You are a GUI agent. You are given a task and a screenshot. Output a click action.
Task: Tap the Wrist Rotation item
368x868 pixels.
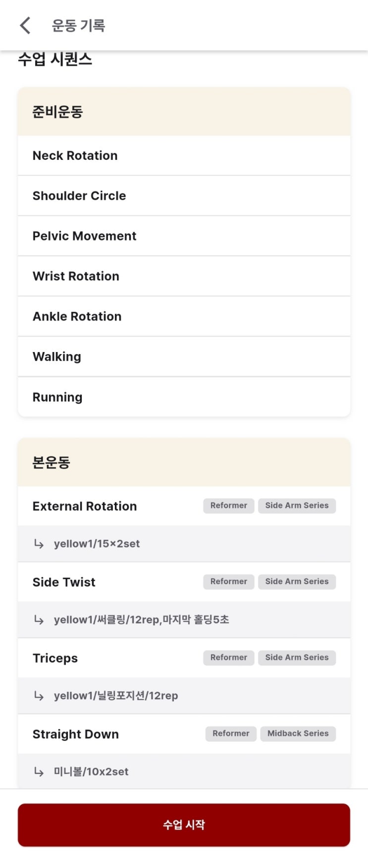(76, 276)
